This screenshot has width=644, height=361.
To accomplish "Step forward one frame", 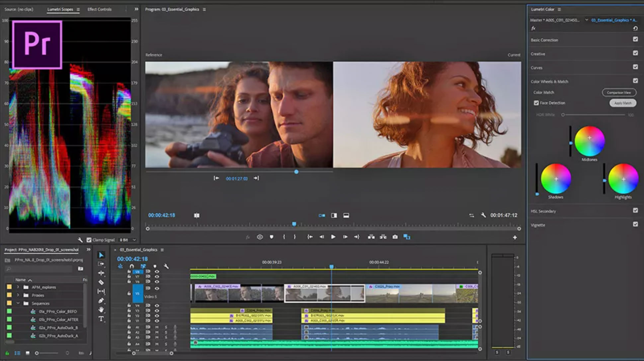I will 345,237.
